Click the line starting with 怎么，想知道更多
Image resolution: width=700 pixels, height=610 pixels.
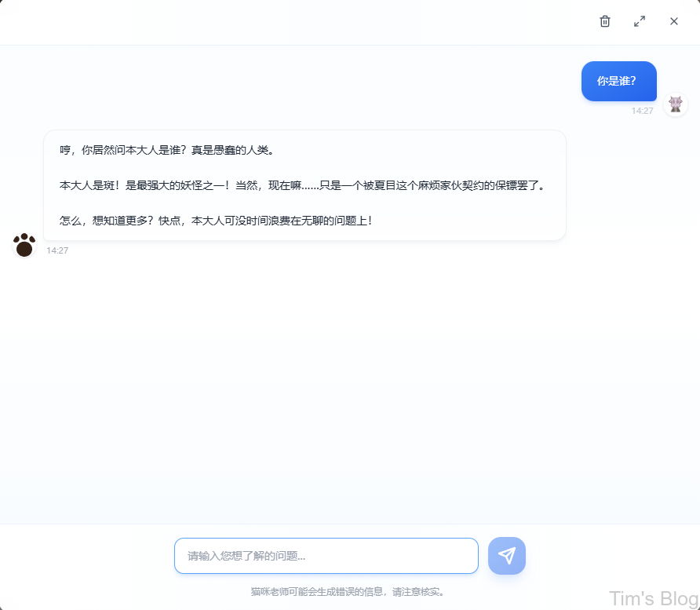click(x=216, y=221)
